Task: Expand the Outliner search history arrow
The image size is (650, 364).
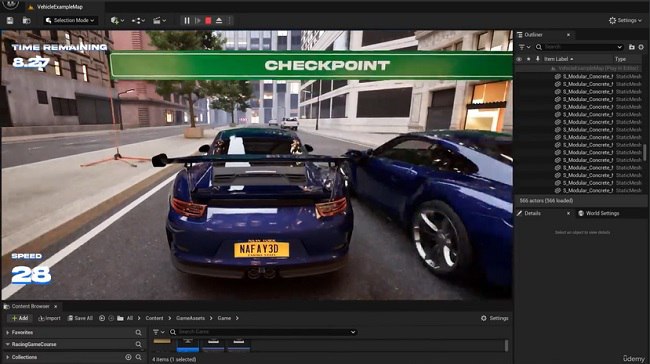Action: [619, 47]
